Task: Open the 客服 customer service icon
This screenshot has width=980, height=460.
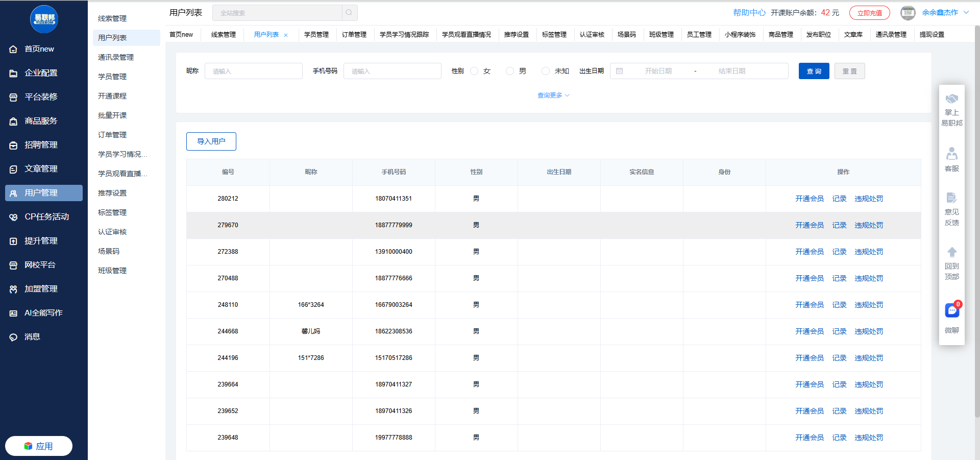Action: 951,154
